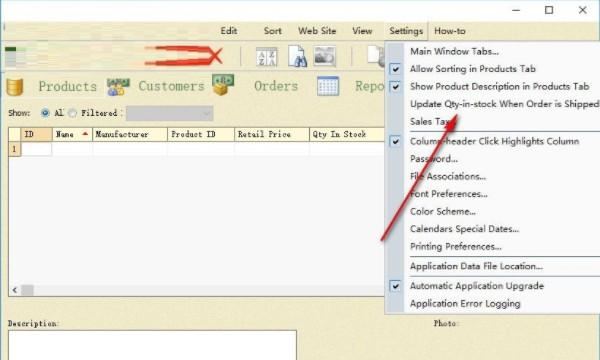Viewport: 600px width, 360px height.
Task: Click the Customers people icon
Action: pos(118,87)
